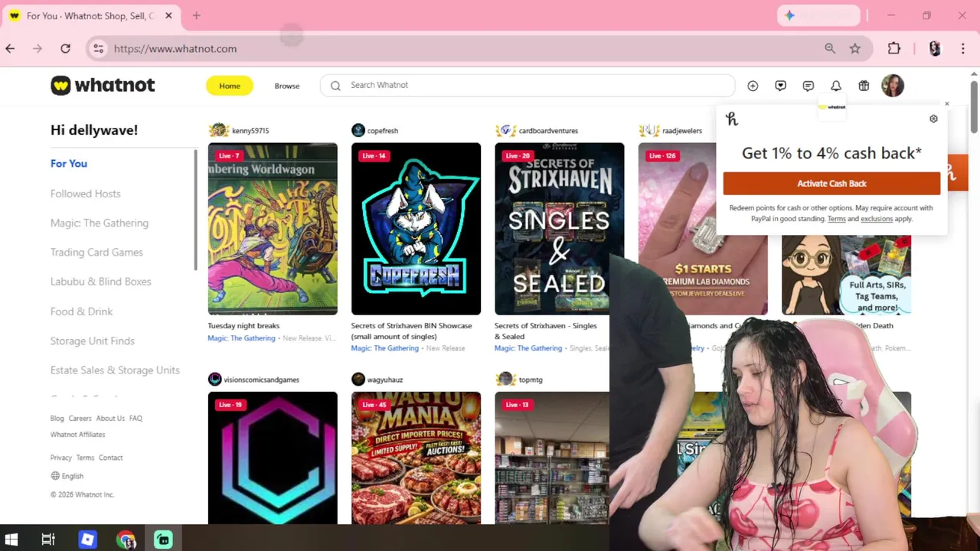Open 'Trading Card Games' sidebar category
The width and height of the screenshot is (980, 551).
96,252
